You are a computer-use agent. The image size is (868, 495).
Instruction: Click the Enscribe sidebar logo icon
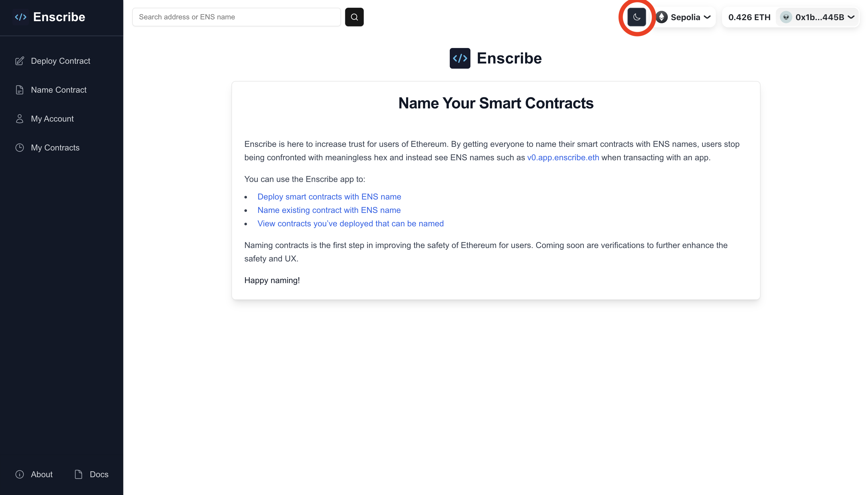[x=21, y=17]
